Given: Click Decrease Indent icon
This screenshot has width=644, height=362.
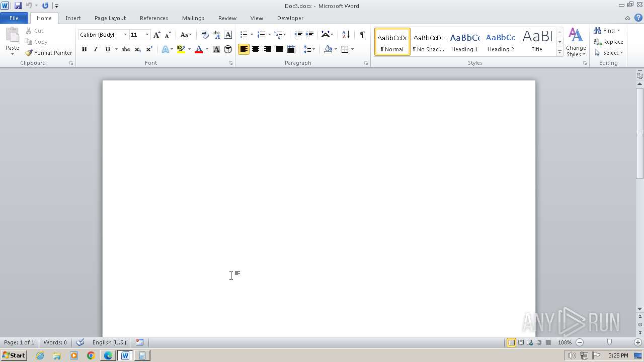Looking at the screenshot, I should [x=298, y=35].
